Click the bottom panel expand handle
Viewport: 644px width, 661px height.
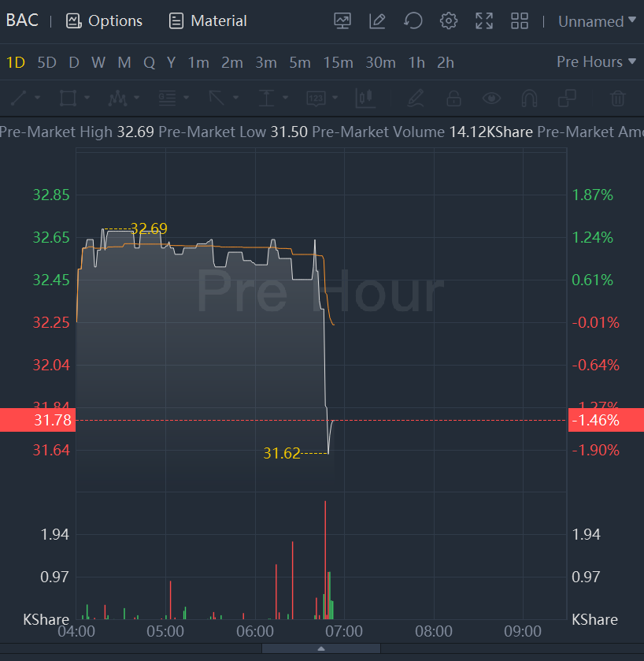(x=321, y=648)
